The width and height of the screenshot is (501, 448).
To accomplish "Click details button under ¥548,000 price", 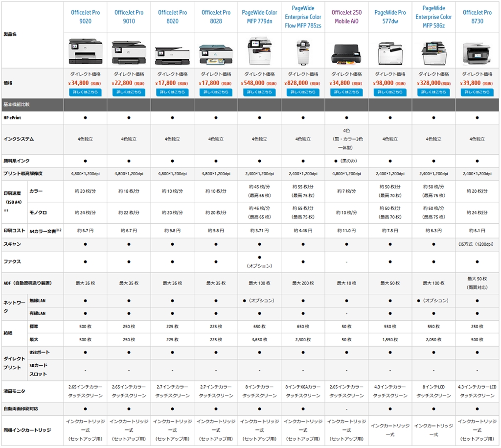I will click(259, 92).
